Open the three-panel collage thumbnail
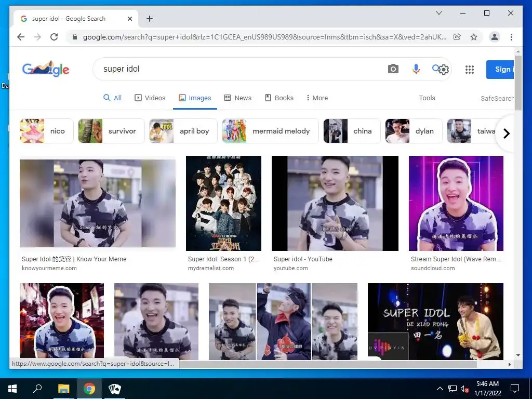The image size is (532, 399). pyautogui.click(x=283, y=321)
